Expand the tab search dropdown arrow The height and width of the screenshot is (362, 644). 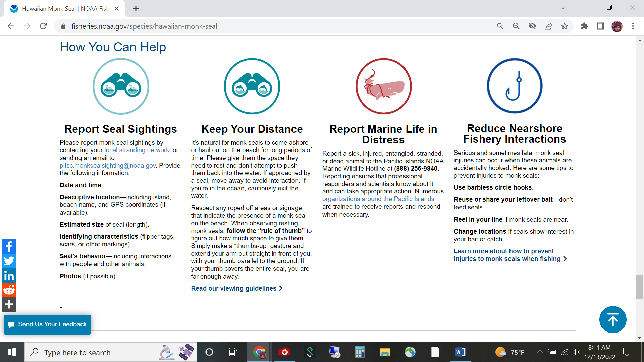[563, 7]
